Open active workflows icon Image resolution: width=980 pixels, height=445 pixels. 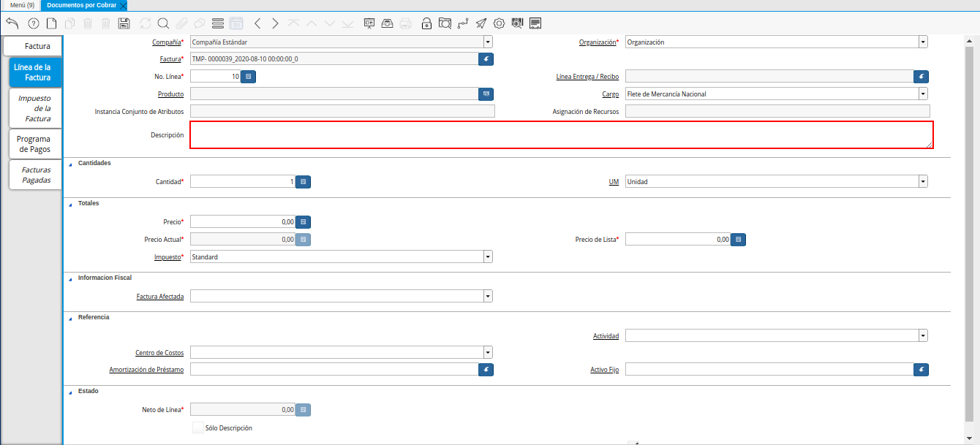[463, 23]
